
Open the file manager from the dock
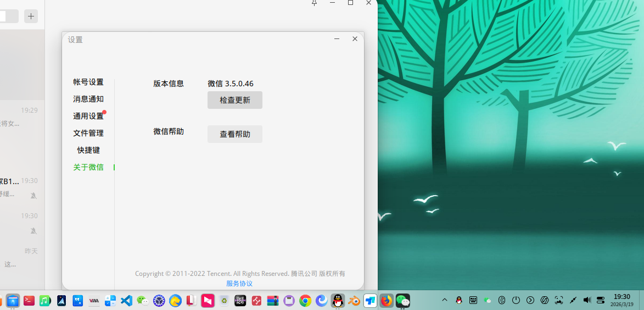click(13, 301)
